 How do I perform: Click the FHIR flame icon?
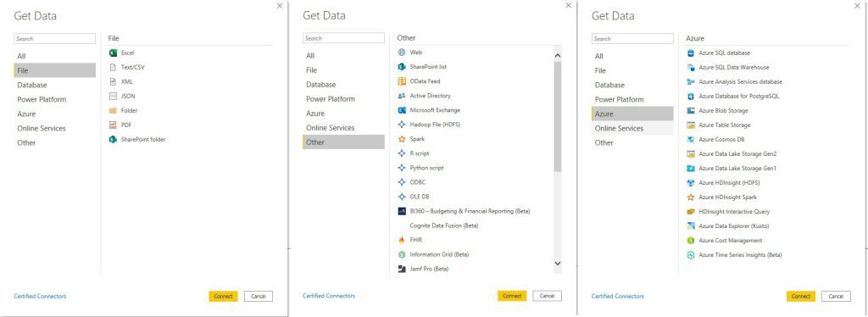point(402,240)
